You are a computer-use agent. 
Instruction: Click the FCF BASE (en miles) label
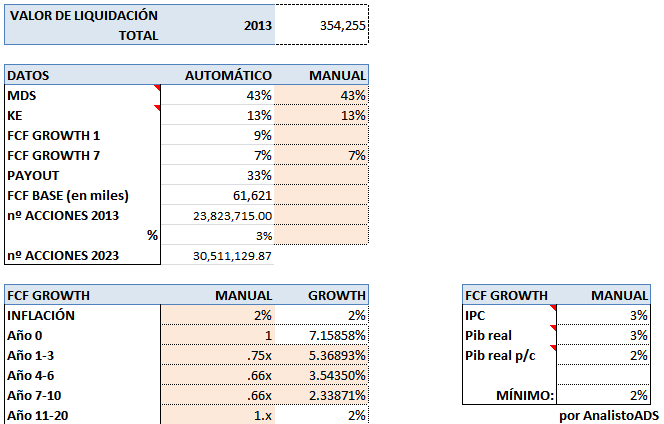68,195
